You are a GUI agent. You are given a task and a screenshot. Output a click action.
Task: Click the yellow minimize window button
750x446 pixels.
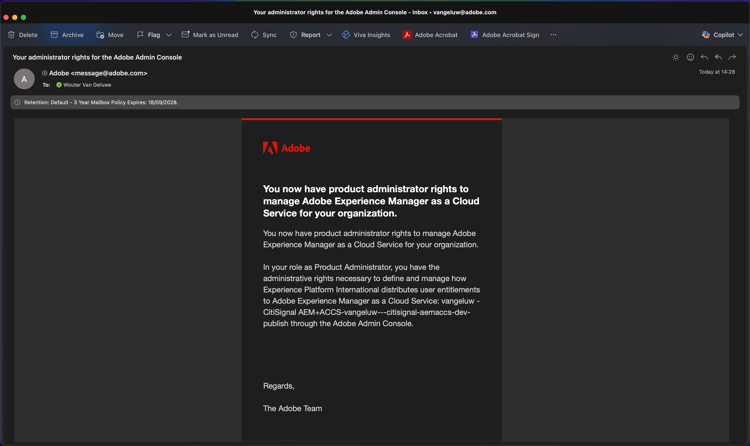pos(15,17)
